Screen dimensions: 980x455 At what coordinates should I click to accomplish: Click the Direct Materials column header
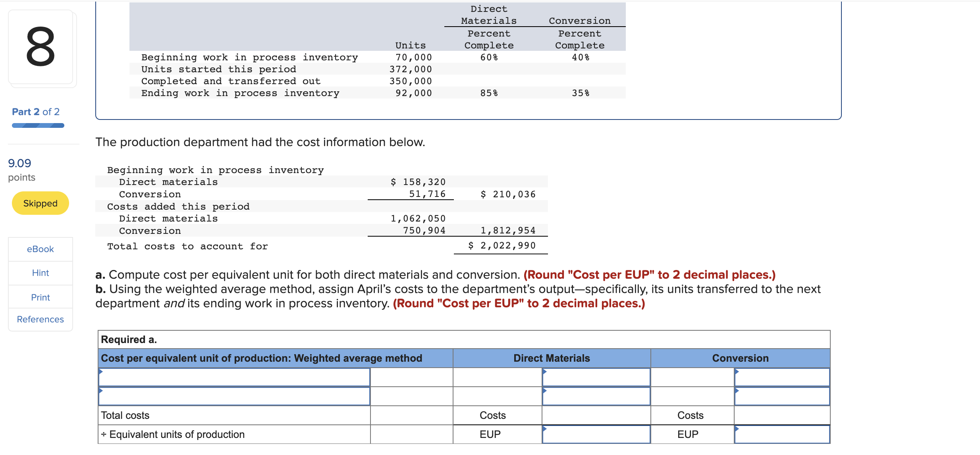pos(551,358)
